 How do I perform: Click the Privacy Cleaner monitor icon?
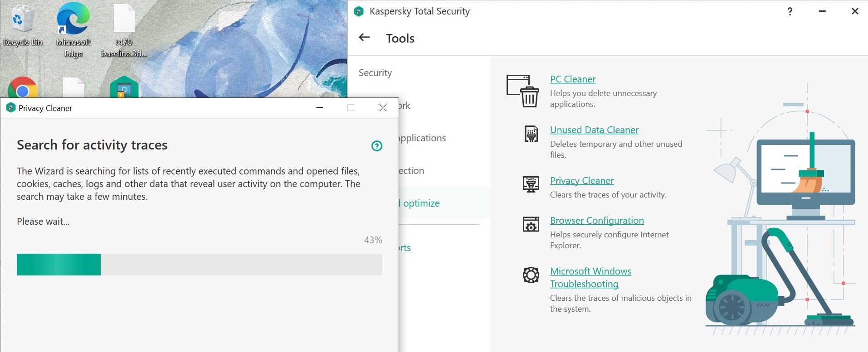[x=531, y=184]
